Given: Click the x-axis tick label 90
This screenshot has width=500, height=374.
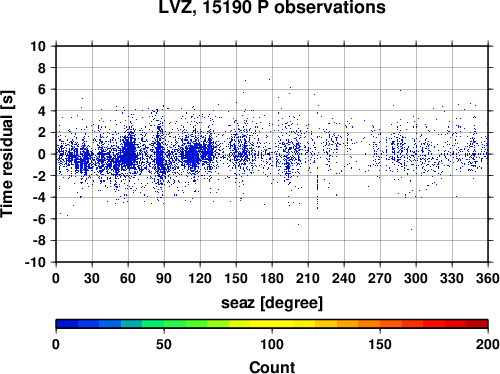Looking at the screenshot, I should coord(164,278).
